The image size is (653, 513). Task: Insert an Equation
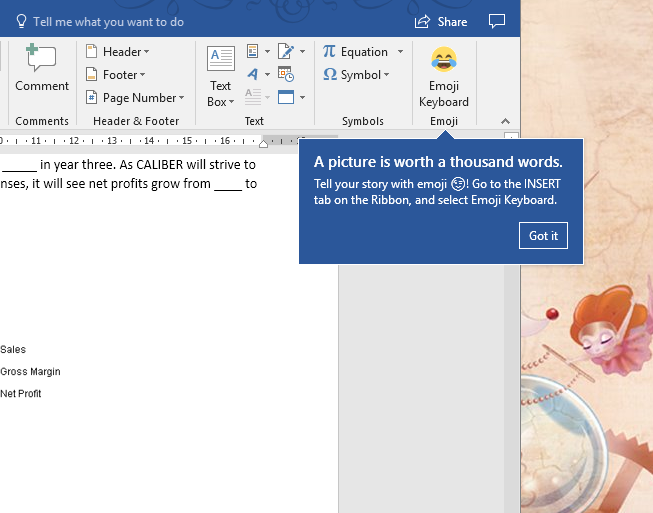tap(355, 52)
